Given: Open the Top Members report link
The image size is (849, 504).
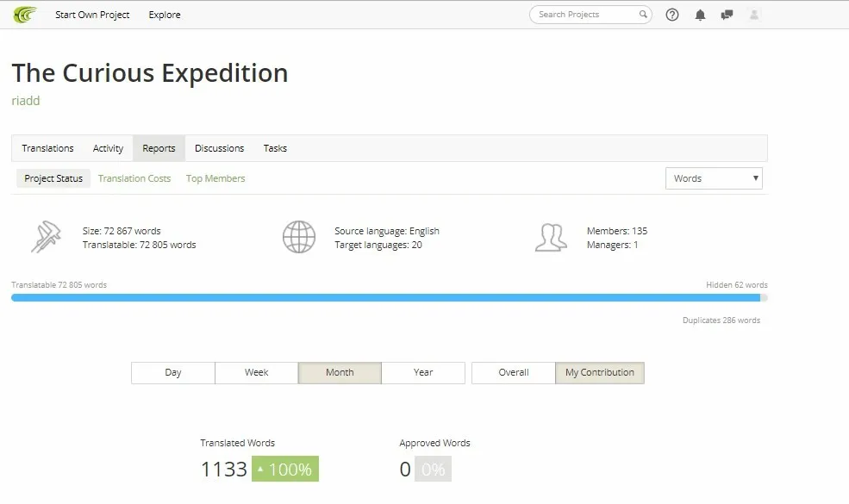Looking at the screenshot, I should tap(215, 178).
